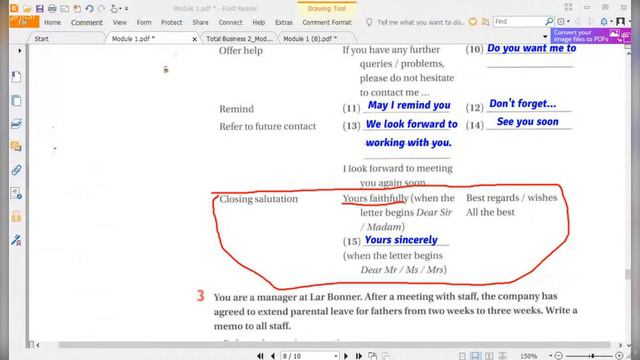Open the Layers panel icon in sidebar
The height and width of the screenshot is (360, 640).
click(16, 124)
